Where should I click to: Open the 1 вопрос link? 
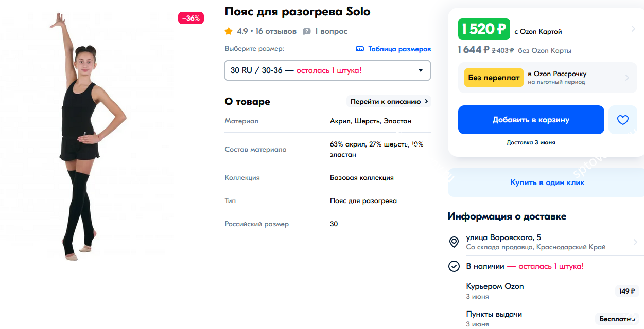tap(331, 31)
